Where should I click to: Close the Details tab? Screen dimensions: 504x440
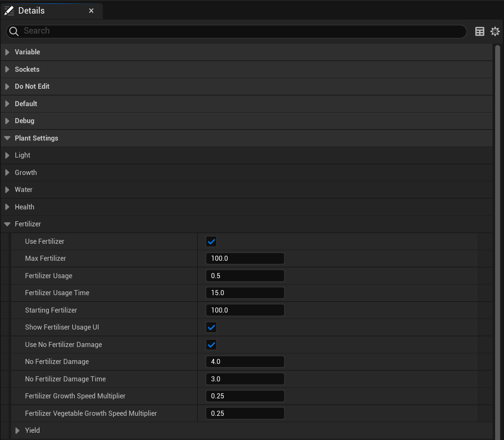pos(91,11)
